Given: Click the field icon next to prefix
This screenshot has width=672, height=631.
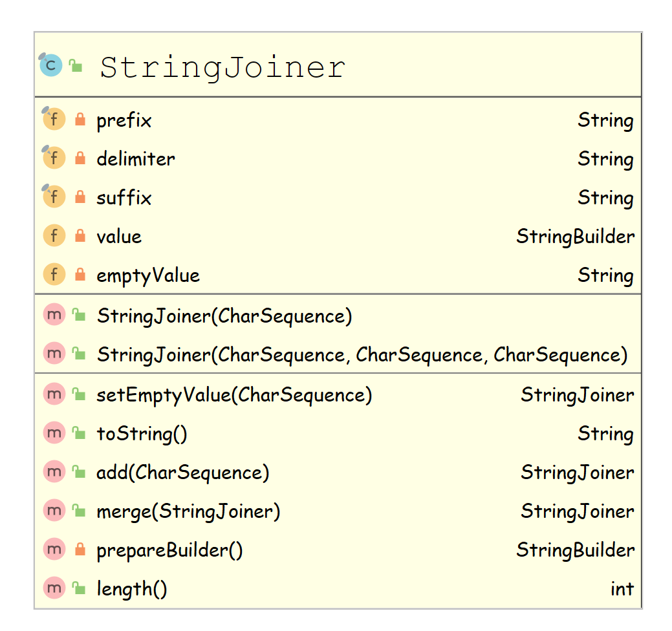Looking at the screenshot, I should pyautogui.click(x=54, y=120).
